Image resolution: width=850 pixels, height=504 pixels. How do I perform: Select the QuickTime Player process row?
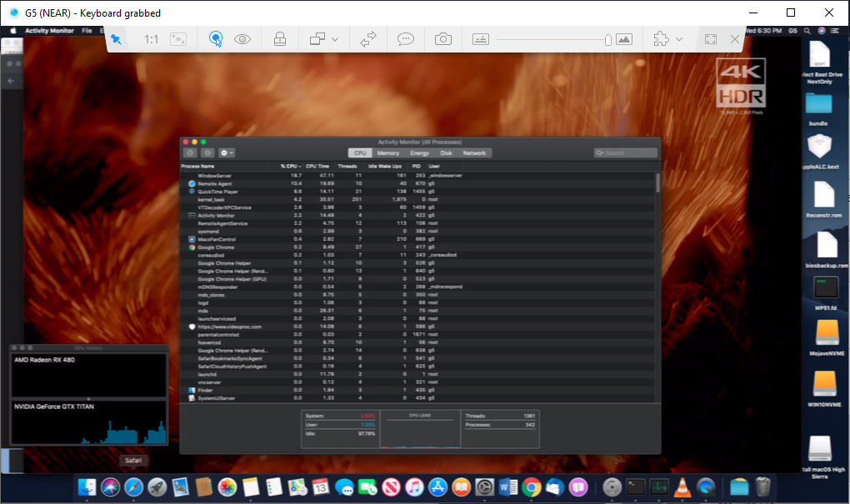click(x=417, y=192)
